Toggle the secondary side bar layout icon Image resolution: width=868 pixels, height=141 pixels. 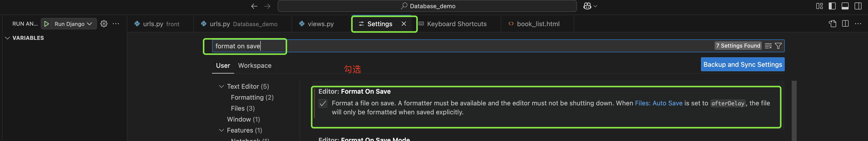pos(858,6)
